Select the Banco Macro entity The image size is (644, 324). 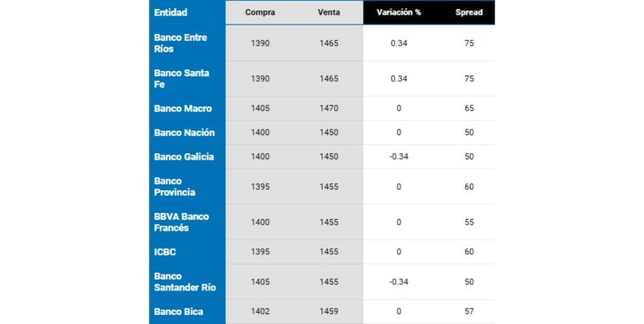[x=183, y=109]
